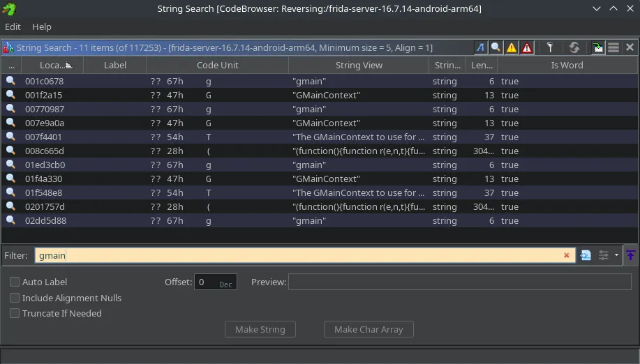The height and width of the screenshot is (364, 640).
Task: Toggle the defined strings 'A' filter icon
Action: click(480, 47)
